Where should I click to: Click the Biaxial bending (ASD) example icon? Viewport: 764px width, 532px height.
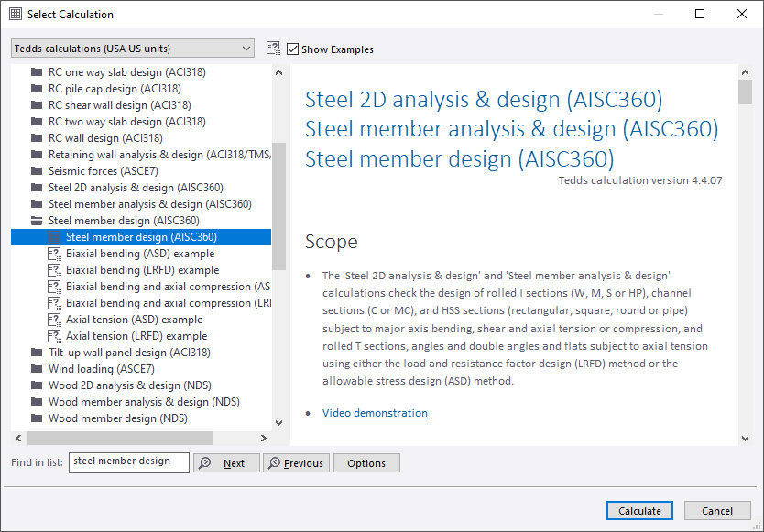click(x=54, y=254)
